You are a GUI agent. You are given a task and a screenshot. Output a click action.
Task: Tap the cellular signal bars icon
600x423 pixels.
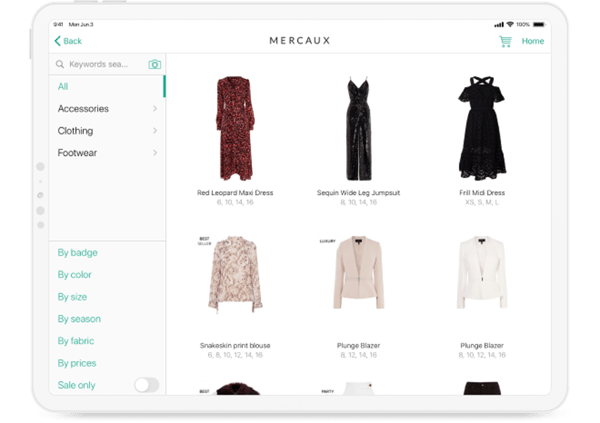coord(499,24)
